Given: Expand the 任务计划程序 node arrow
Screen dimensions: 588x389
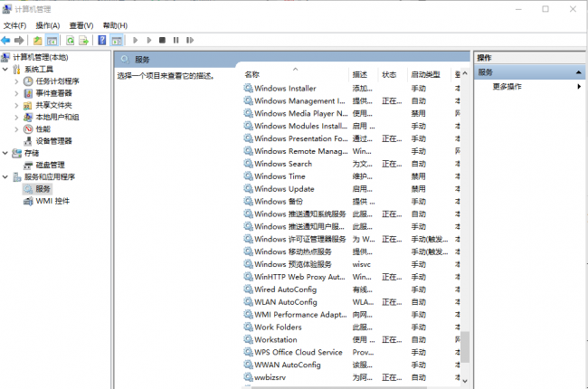Looking at the screenshot, I should [x=16, y=81].
